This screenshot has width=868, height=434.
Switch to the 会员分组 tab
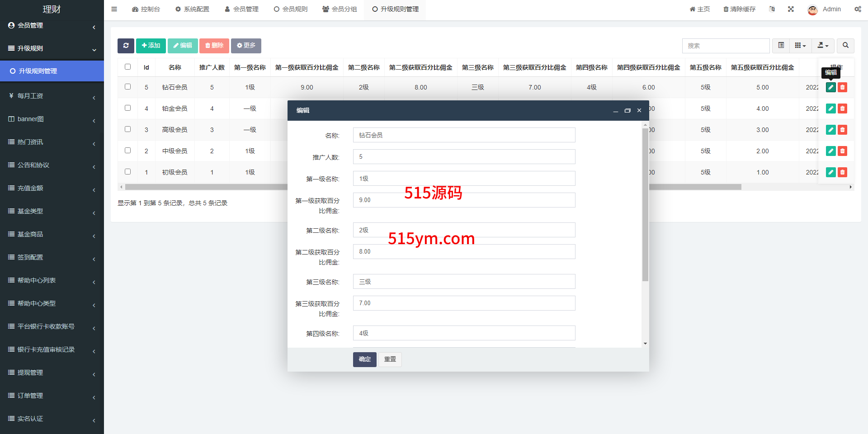pyautogui.click(x=340, y=9)
